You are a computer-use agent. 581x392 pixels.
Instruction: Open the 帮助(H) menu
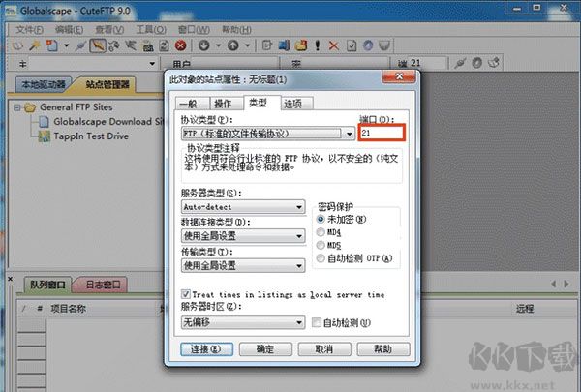[236, 30]
